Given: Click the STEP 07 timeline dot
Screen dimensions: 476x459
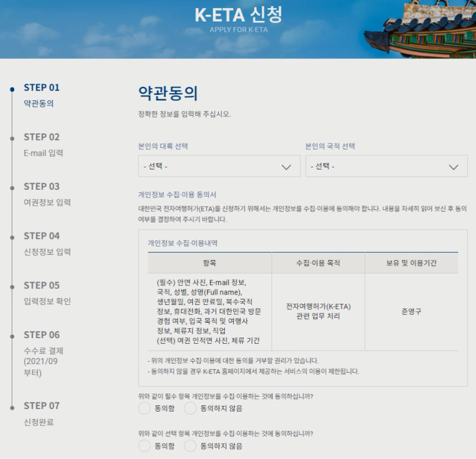Looking at the screenshot, I should click(12, 408).
